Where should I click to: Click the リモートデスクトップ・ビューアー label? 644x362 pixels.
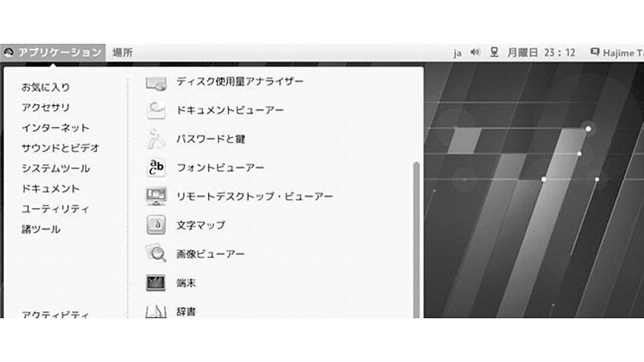[x=254, y=196]
